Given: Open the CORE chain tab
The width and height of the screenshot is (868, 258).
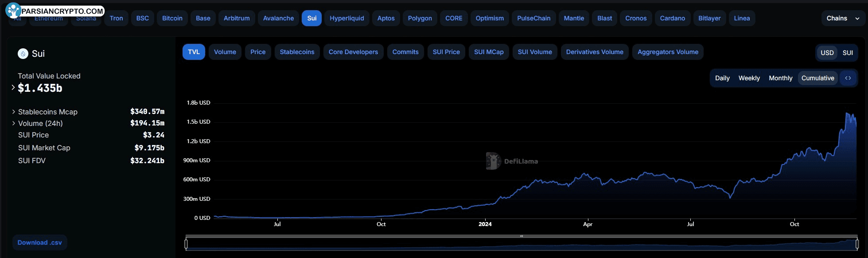Looking at the screenshot, I should pos(454,18).
